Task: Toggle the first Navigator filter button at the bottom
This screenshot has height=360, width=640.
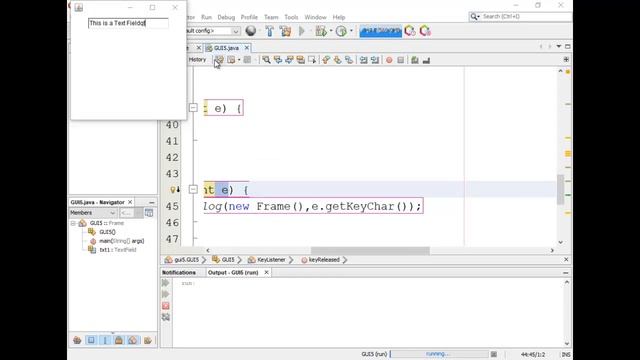Action: [x=77, y=340]
